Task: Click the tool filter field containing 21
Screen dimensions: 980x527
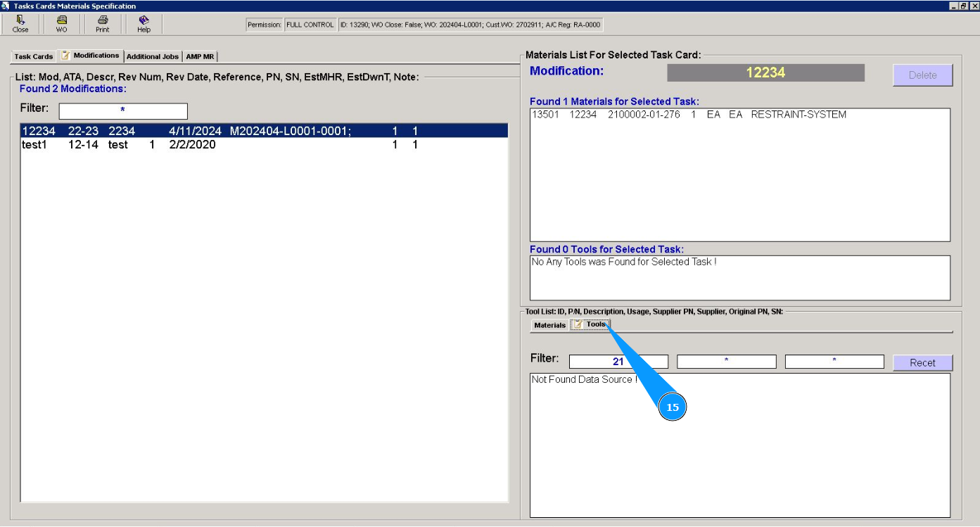Action: point(618,362)
